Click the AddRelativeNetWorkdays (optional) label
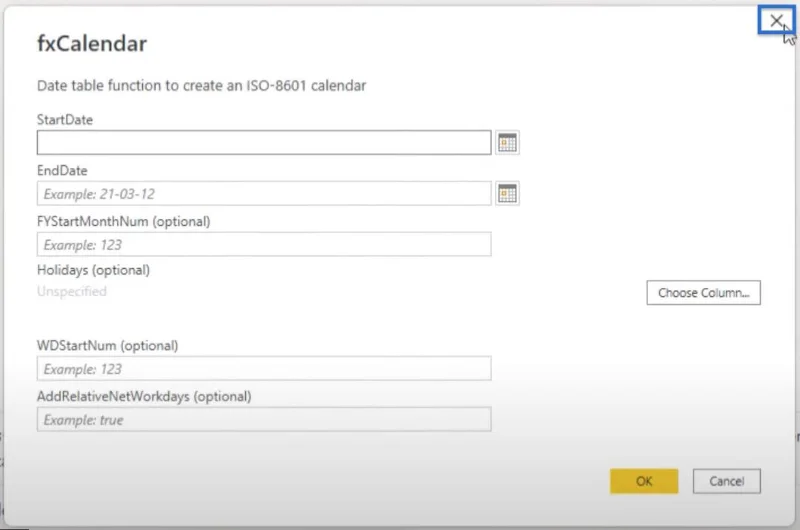800x530 pixels. coord(144,396)
